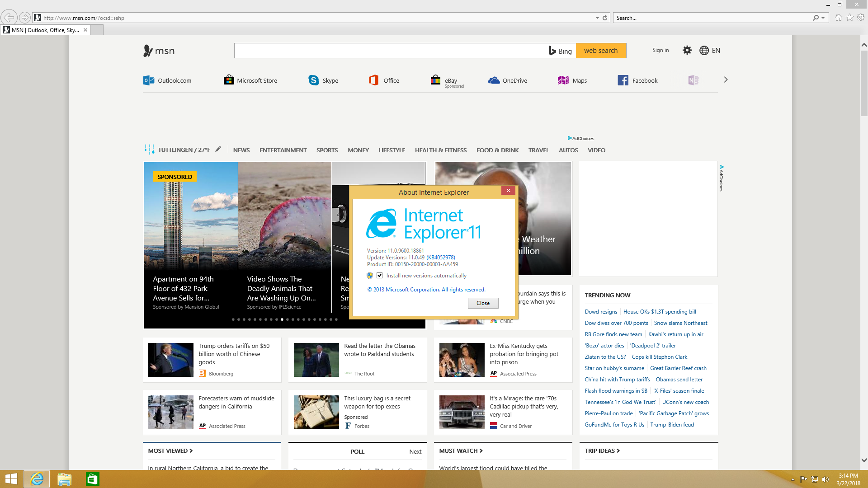The height and width of the screenshot is (488, 868).
Task: Click the pencil edit location icon
Action: click(x=218, y=149)
